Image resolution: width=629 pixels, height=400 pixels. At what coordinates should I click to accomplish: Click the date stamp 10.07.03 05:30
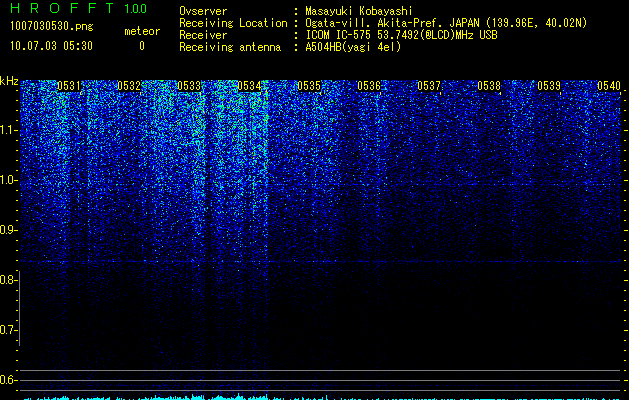51,46
